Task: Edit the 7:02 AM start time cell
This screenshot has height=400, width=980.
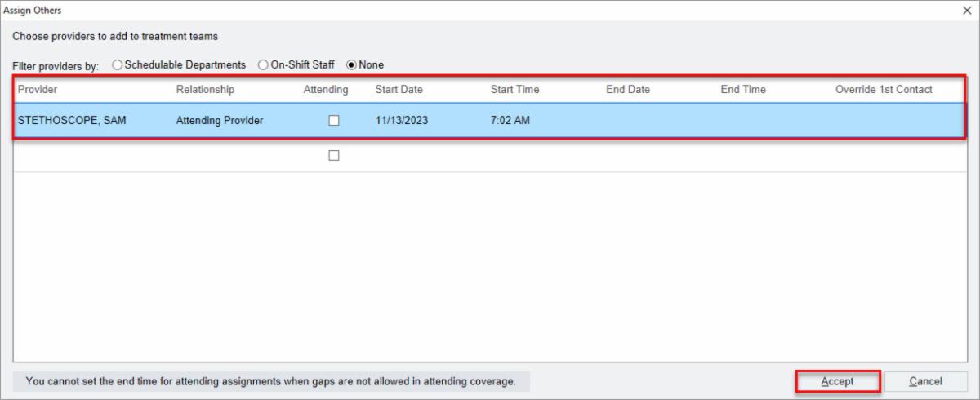Action: pos(509,121)
